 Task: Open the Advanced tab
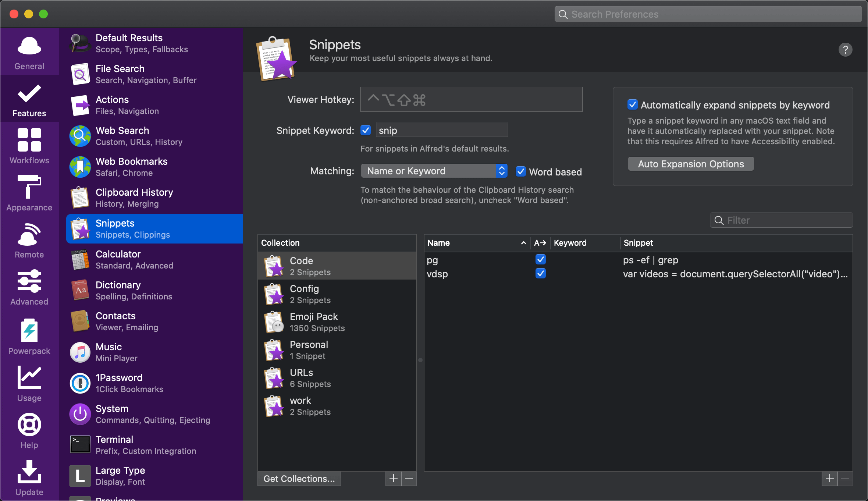coord(29,287)
